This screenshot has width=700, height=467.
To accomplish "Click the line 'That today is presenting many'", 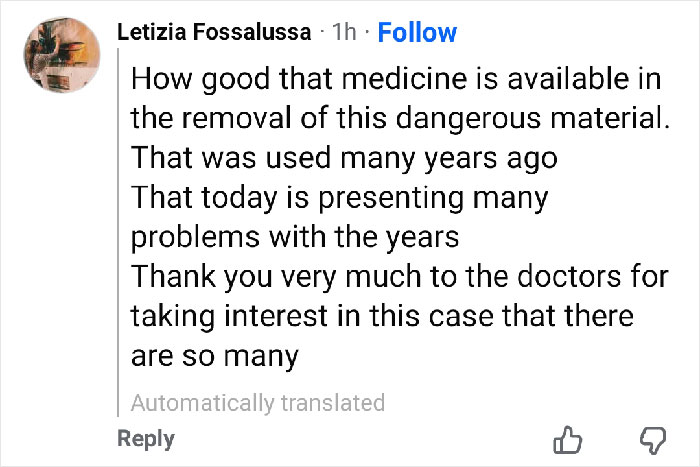I will (340, 198).
